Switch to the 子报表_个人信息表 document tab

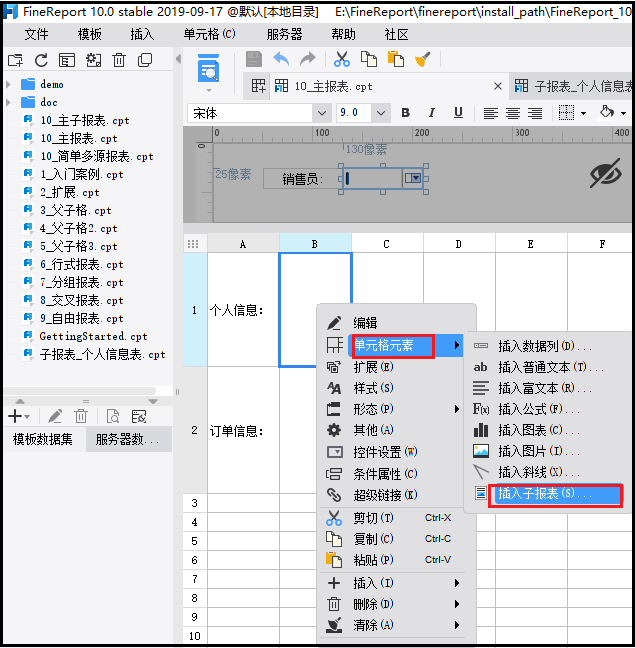[573, 86]
